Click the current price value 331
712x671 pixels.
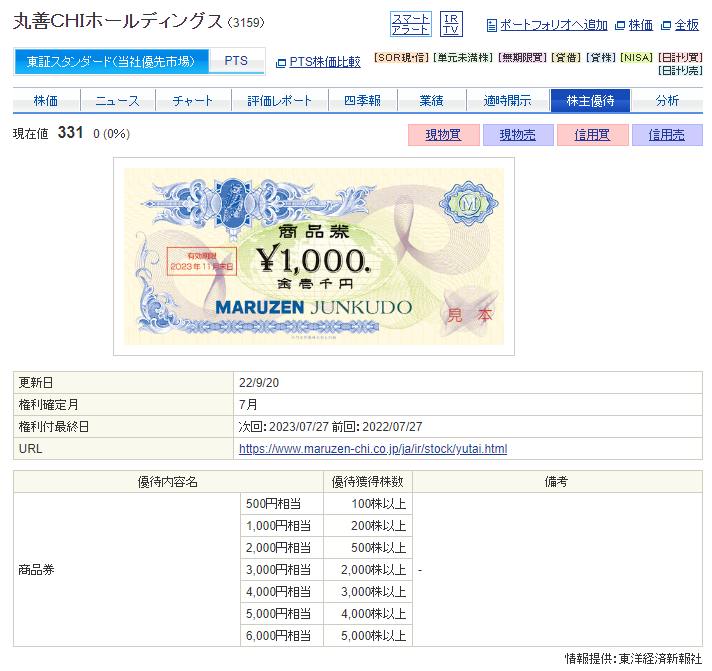(x=70, y=133)
